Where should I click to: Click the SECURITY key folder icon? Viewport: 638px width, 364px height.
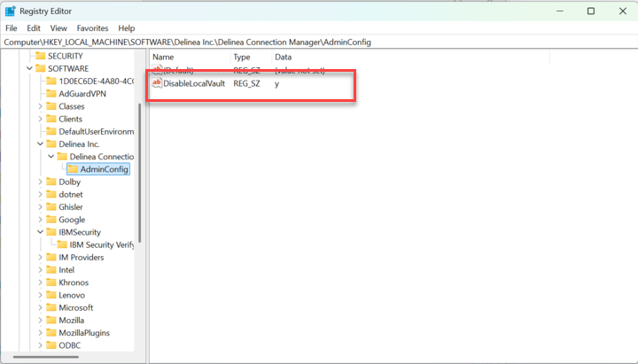point(40,56)
